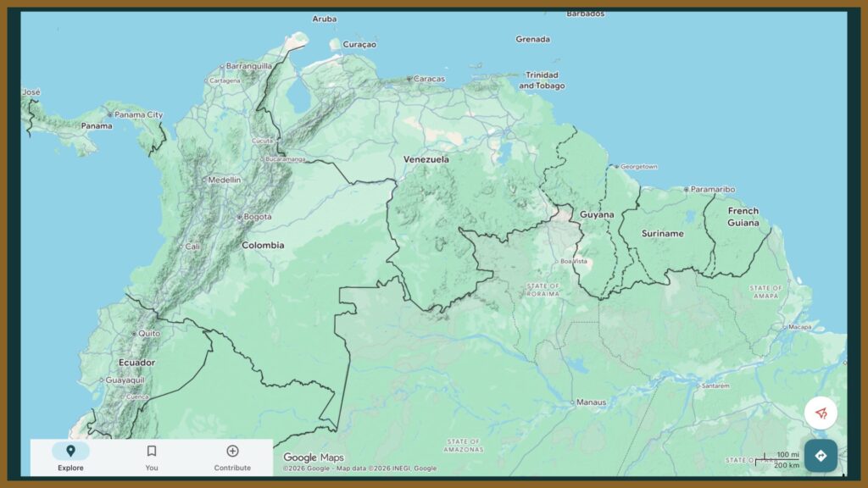Click the French Guiana label
The height and width of the screenshot is (488, 868).
743,217
